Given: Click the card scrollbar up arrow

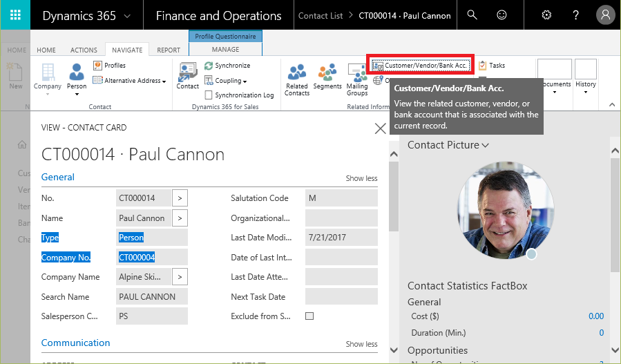Looking at the screenshot, I should click(x=394, y=155).
